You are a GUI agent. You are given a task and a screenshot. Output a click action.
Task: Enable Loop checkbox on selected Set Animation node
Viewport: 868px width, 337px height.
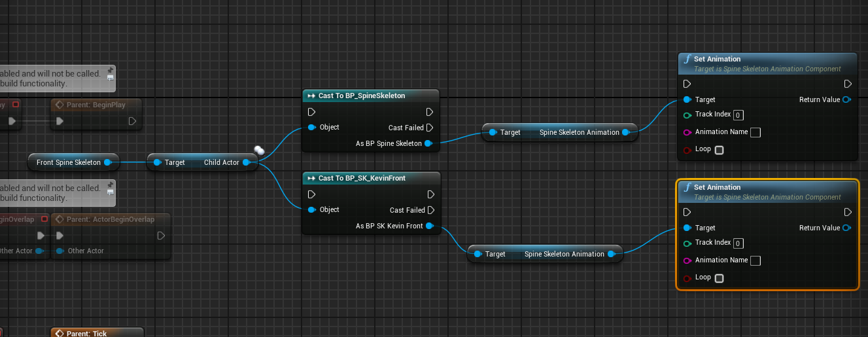pos(720,278)
